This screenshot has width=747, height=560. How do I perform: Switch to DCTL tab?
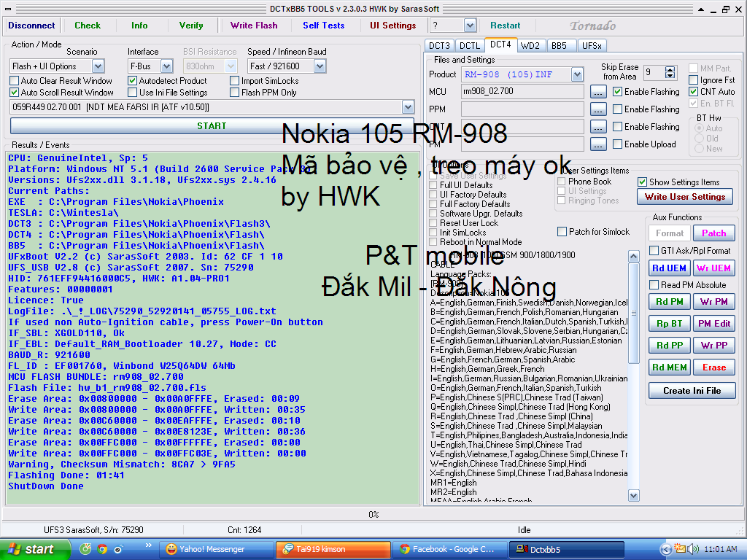469,46
